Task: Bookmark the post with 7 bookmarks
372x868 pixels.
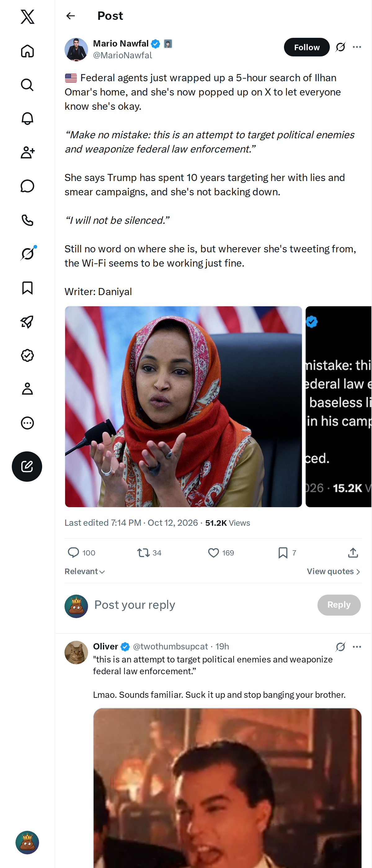Action: coord(287,553)
